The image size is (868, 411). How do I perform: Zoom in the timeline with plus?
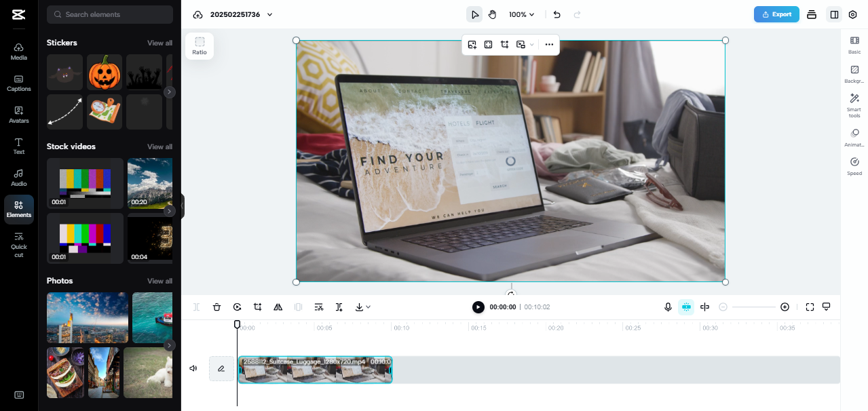point(785,307)
